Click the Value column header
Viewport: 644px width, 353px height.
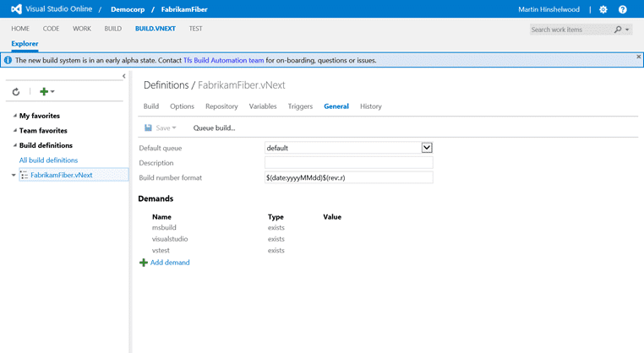[332, 217]
